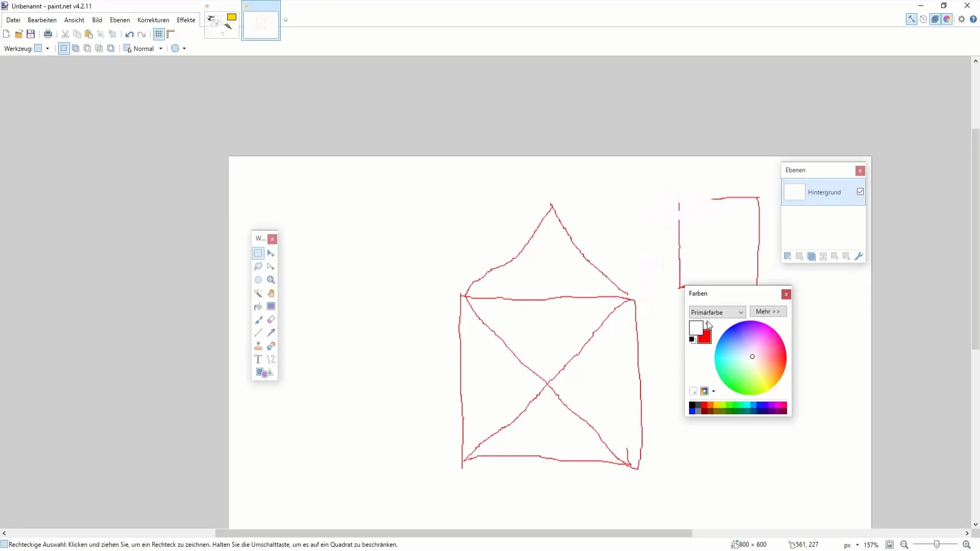Expand the blend mode Normal dropdown
Screen dimensions: 980x551
click(160, 48)
